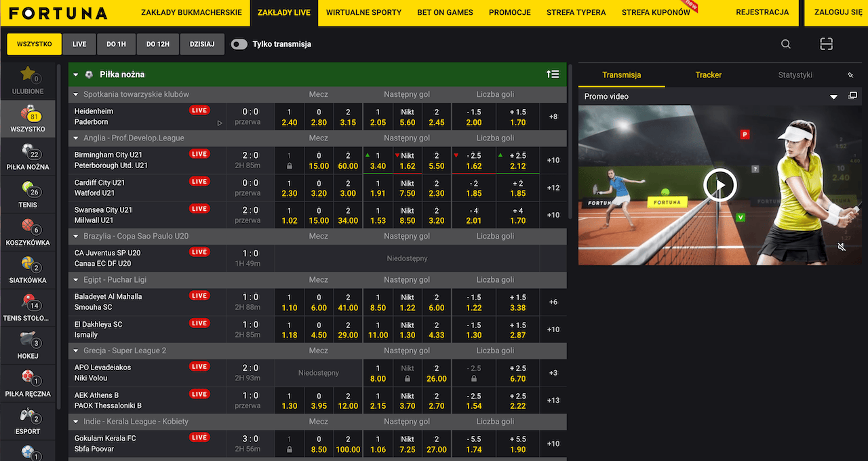This screenshot has width=868, height=461.
Task: Bet PAOK Thessaloniki B win 12.00
Action: (x=348, y=401)
